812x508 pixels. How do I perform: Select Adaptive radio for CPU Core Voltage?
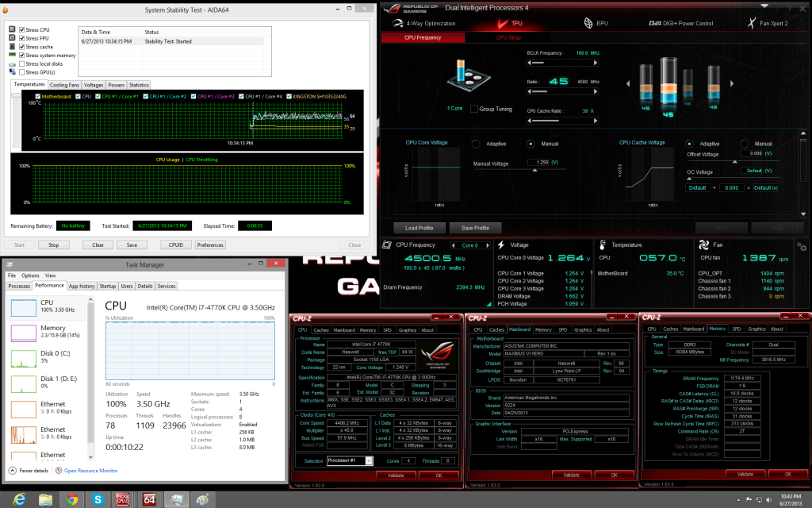pyautogui.click(x=476, y=144)
